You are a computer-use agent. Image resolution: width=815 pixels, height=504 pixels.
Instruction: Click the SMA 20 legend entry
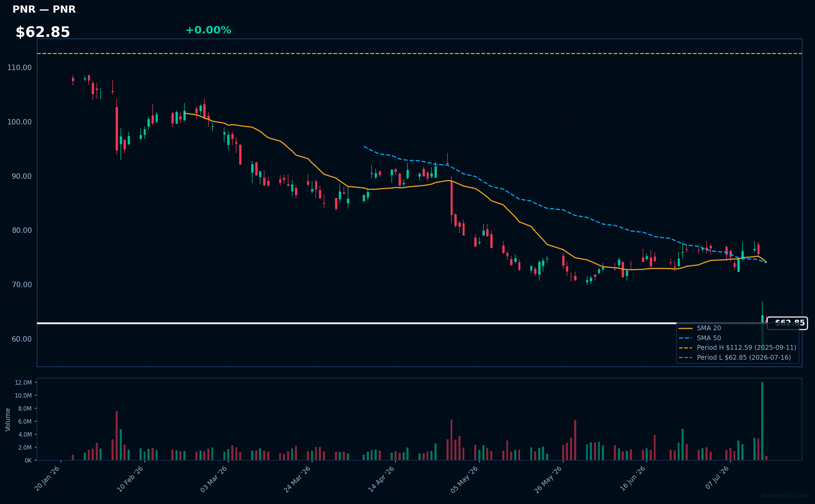coord(700,328)
